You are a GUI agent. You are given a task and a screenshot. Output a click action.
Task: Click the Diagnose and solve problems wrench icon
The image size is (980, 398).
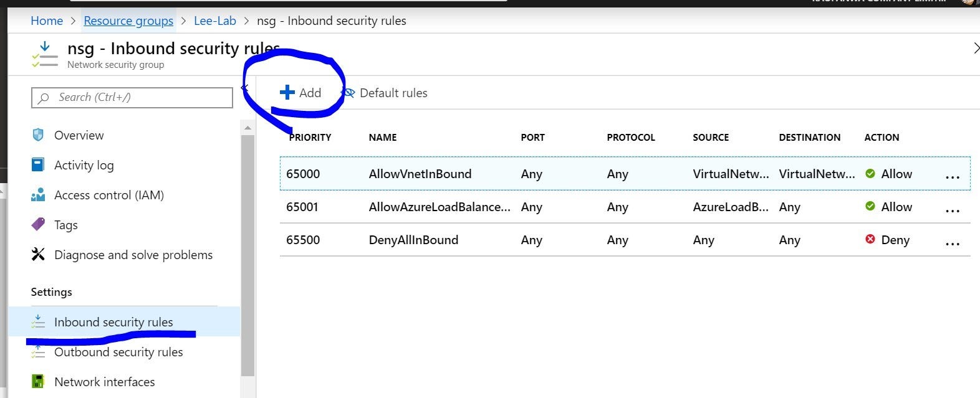[x=38, y=254]
